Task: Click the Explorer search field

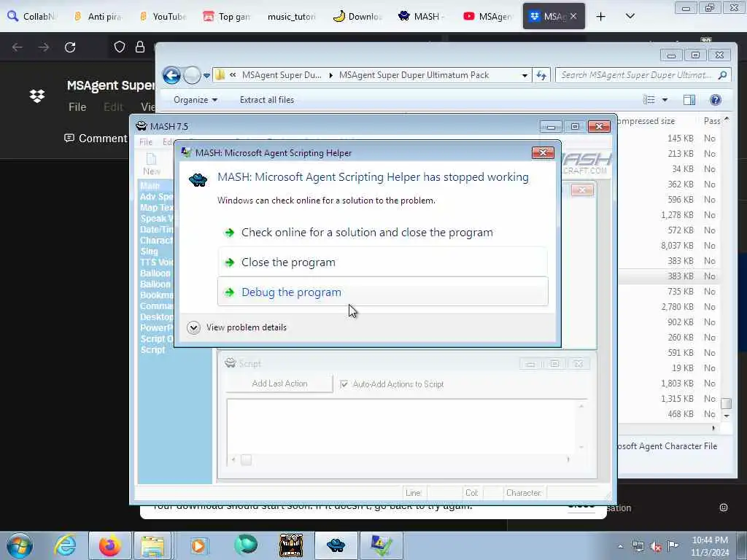Action: coord(636,75)
